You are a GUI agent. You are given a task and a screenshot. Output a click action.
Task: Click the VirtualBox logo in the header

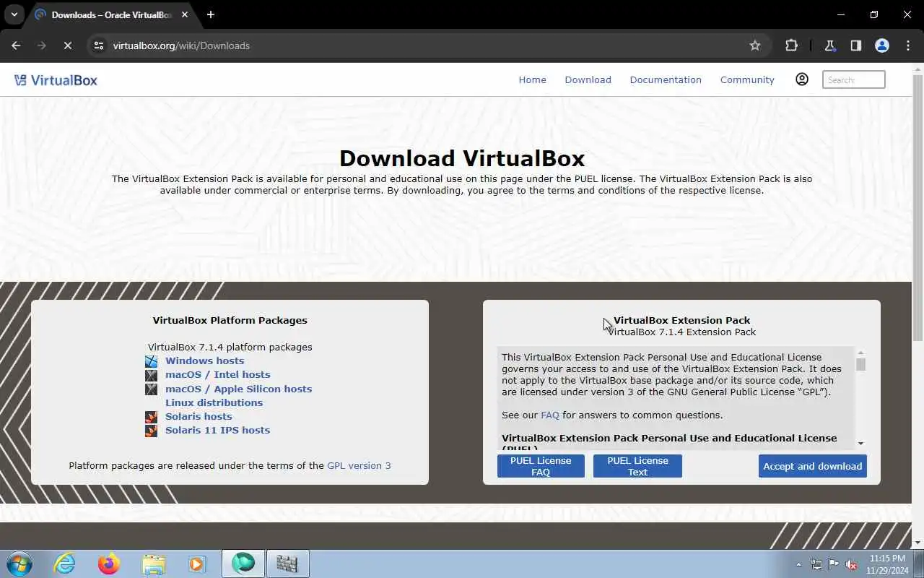(x=56, y=80)
